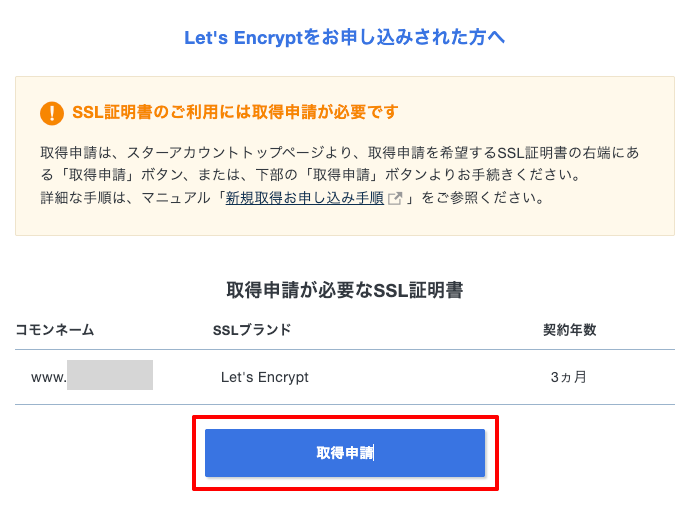Click the orange title SSL証明書のご利用には取得申請が必要です
This screenshot has height=506, width=689.
point(235,112)
